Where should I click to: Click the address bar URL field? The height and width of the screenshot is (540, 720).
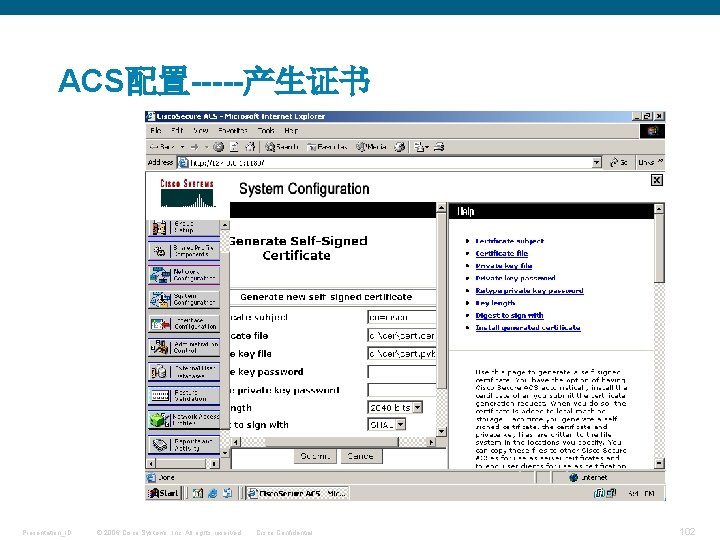[x=385, y=162]
